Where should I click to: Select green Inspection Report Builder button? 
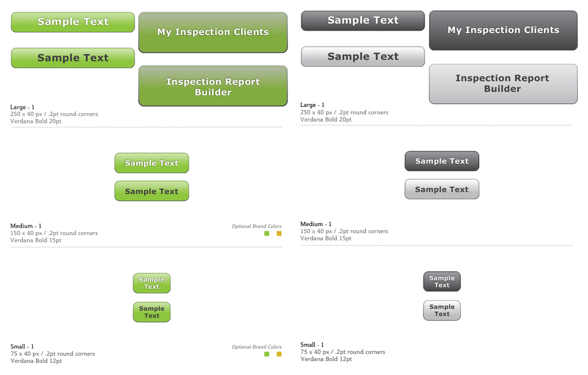click(213, 86)
